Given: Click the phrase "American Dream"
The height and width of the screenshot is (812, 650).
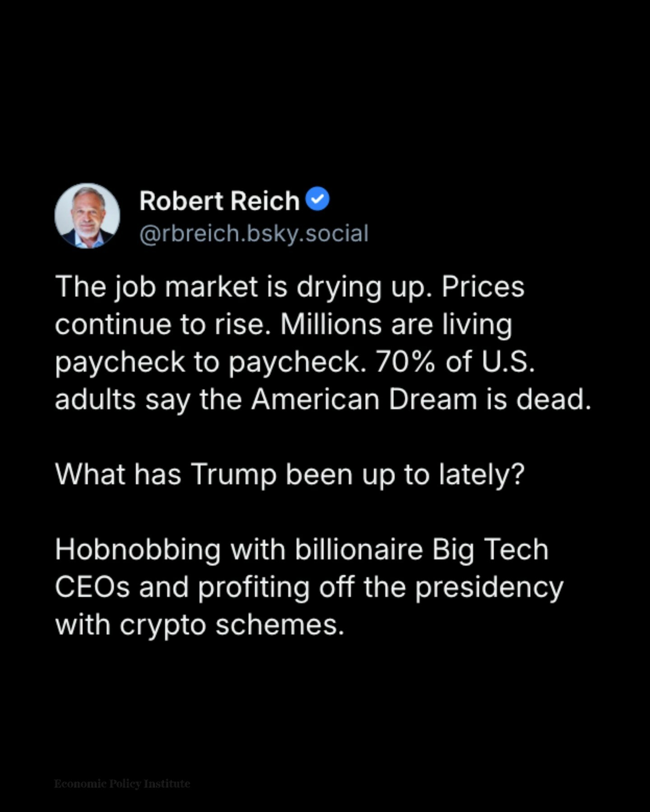Looking at the screenshot, I should (364, 400).
